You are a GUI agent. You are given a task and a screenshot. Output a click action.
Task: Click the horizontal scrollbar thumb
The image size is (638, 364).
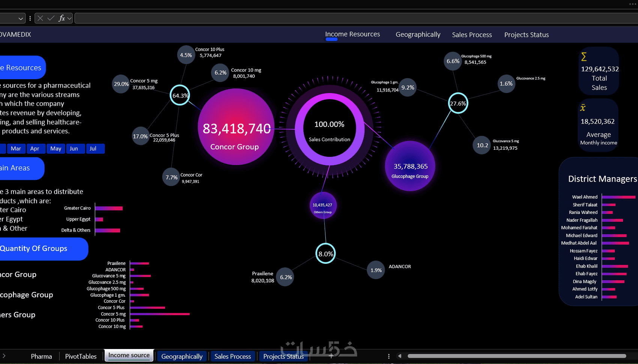click(x=517, y=356)
